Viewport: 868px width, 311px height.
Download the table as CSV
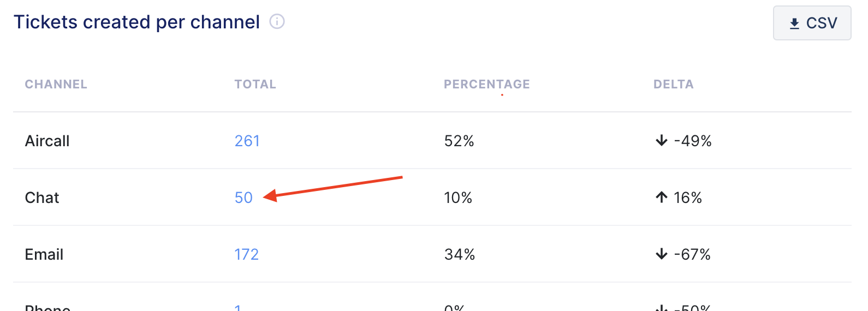click(812, 23)
